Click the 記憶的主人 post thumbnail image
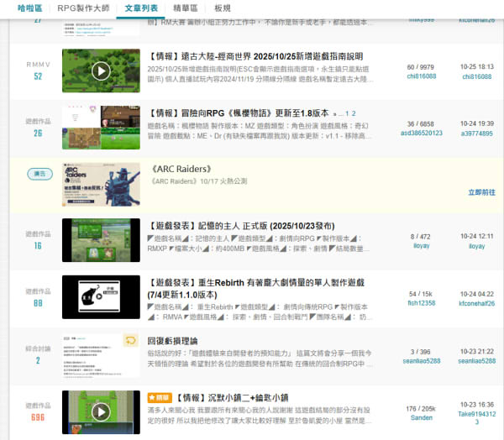The image size is (504, 440). tap(101, 240)
